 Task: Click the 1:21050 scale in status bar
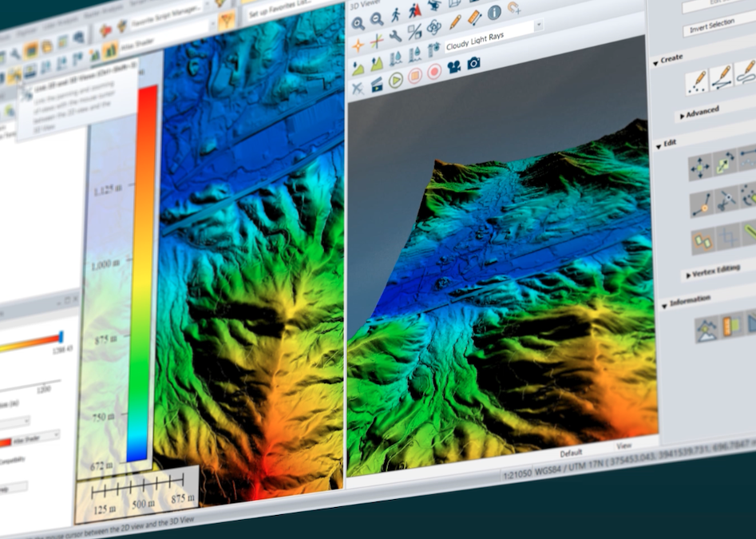pos(517,474)
